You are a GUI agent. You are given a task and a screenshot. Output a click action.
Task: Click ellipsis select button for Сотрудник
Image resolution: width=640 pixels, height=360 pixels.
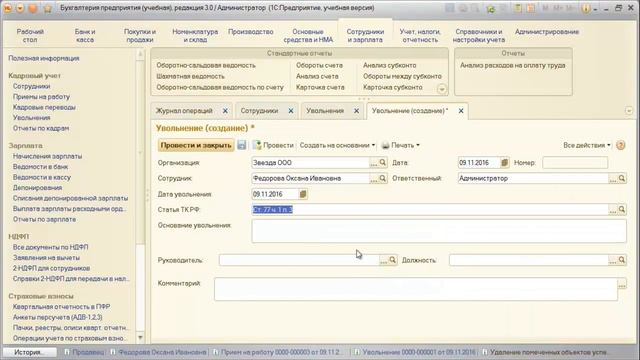373,178
